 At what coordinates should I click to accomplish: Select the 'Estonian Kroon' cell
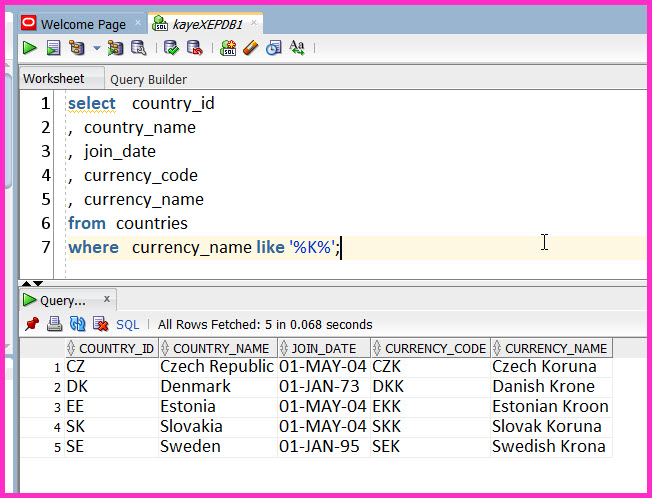(x=551, y=407)
